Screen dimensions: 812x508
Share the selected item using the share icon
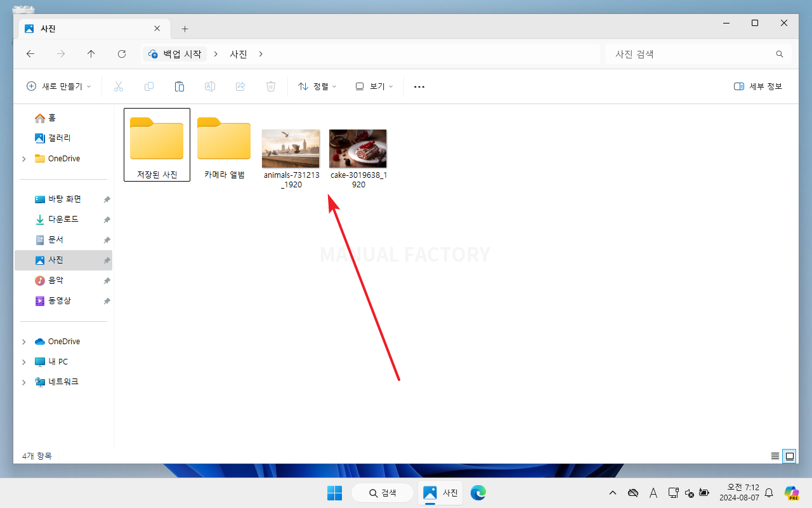coord(240,86)
